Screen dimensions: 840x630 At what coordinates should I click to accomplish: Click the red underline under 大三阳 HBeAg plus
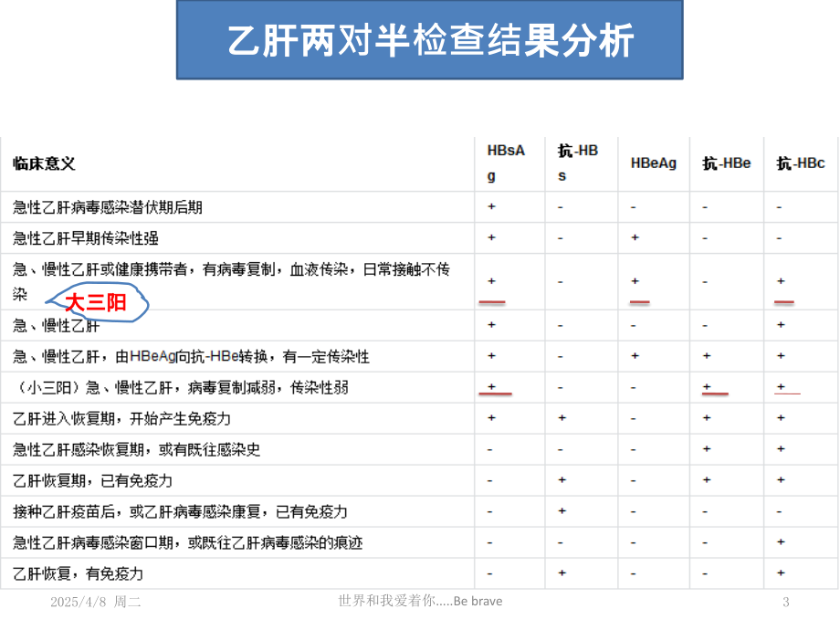(x=640, y=303)
